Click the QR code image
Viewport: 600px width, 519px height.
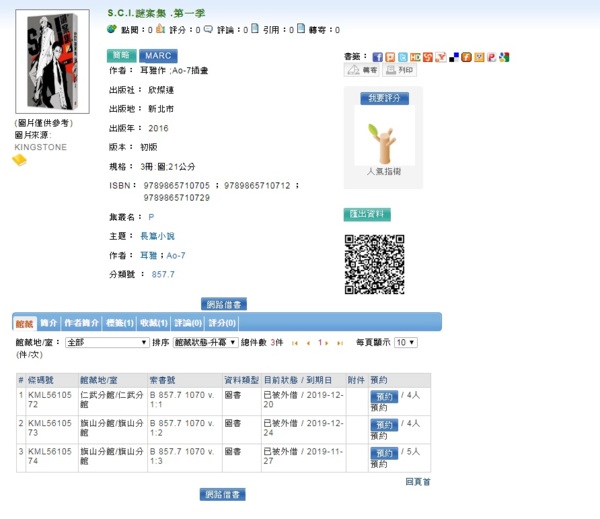(x=374, y=264)
